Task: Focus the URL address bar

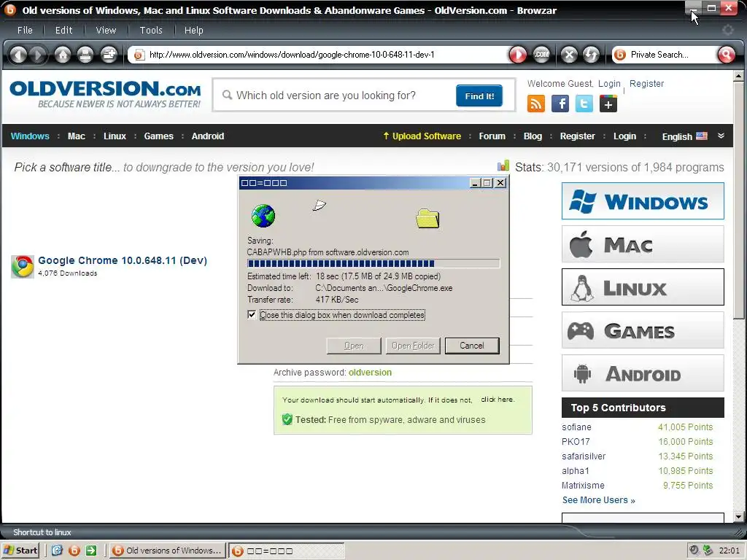Action: (318, 55)
